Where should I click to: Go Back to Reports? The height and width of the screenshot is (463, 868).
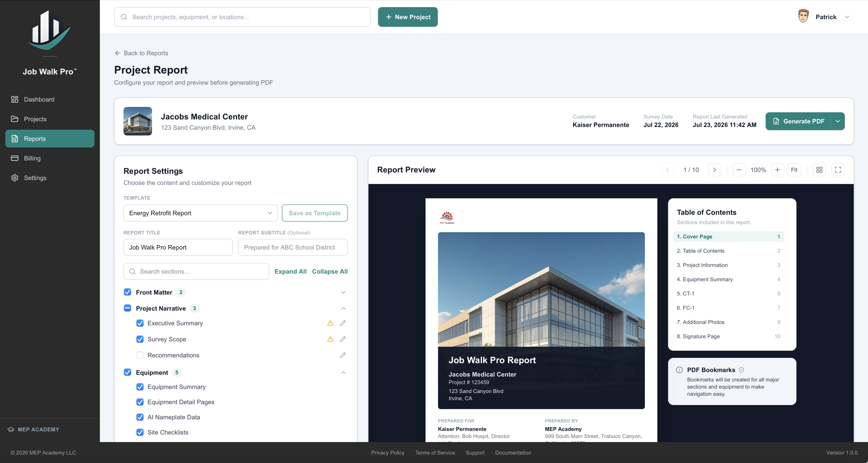[x=142, y=53]
